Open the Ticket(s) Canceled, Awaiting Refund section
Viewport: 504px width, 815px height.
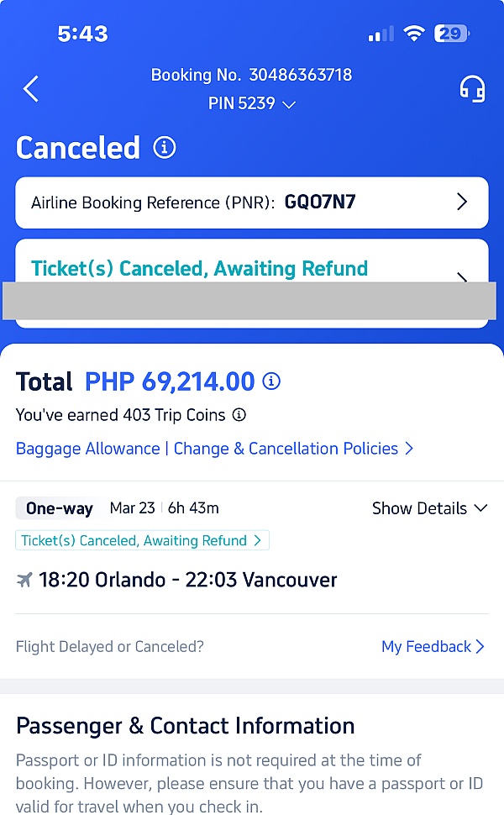coord(252,268)
